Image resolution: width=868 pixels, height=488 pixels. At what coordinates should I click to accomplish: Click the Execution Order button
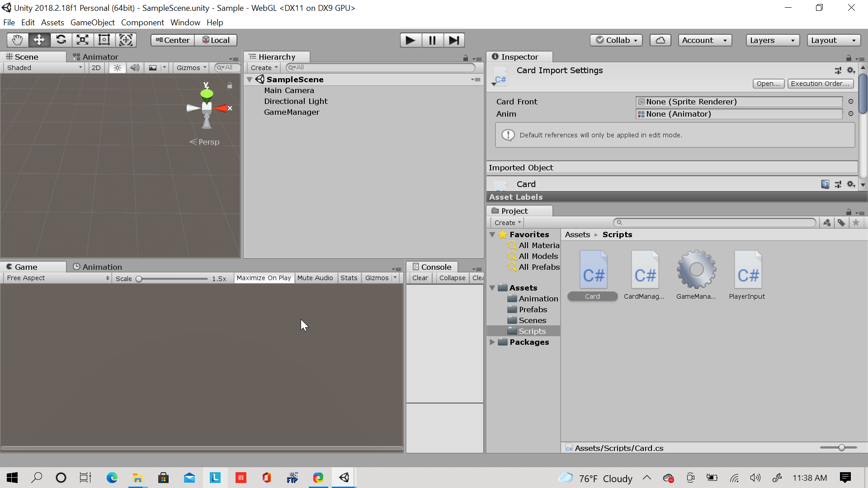click(x=820, y=84)
